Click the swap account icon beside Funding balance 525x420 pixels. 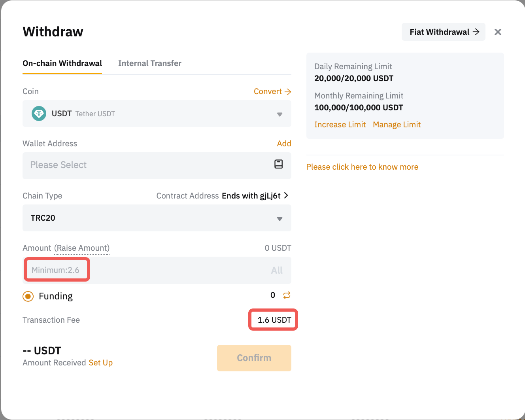click(x=287, y=295)
